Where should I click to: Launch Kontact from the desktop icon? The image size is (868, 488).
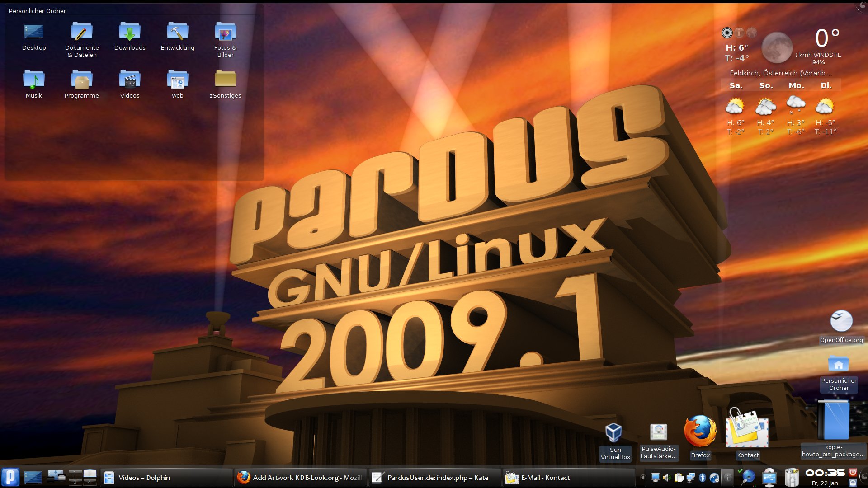(x=747, y=433)
